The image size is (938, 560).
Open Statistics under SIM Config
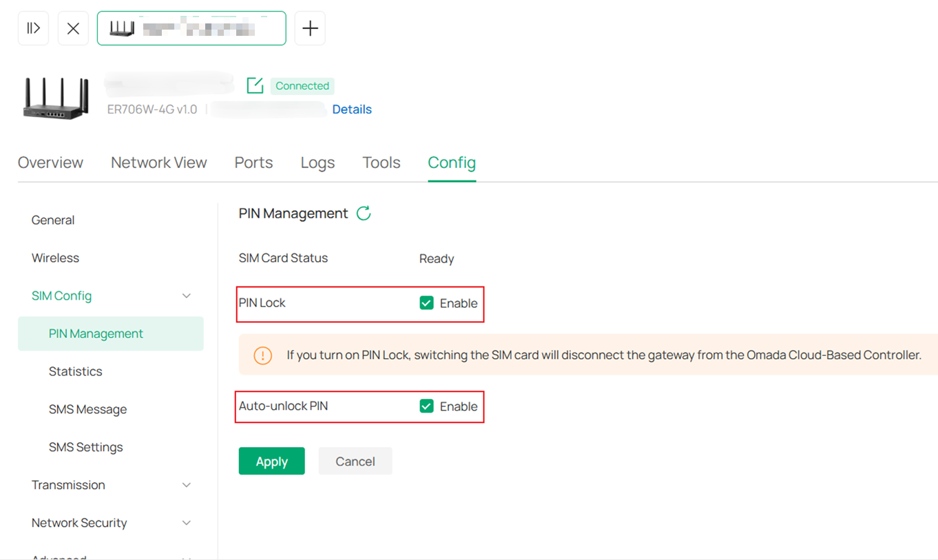click(75, 372)
